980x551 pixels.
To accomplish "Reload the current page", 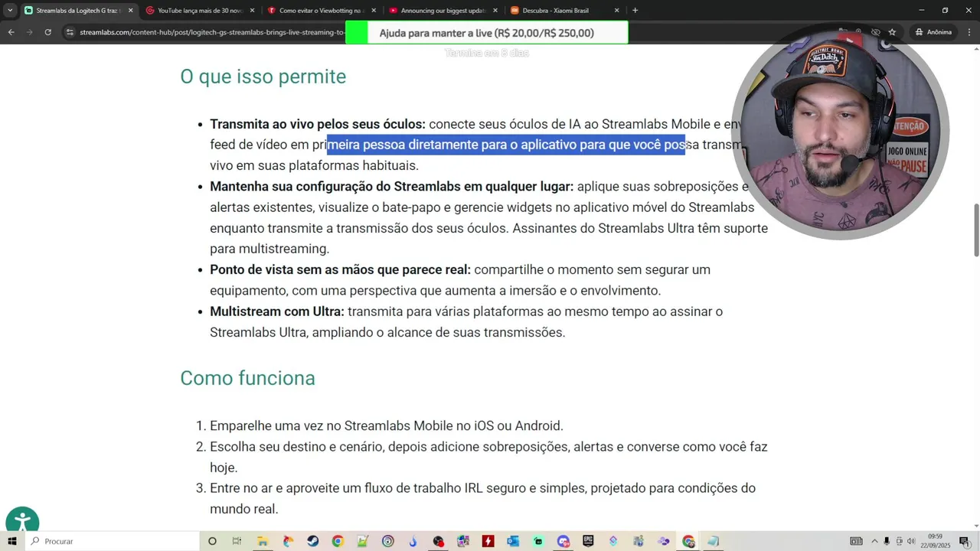I will (x=47, y=32).
